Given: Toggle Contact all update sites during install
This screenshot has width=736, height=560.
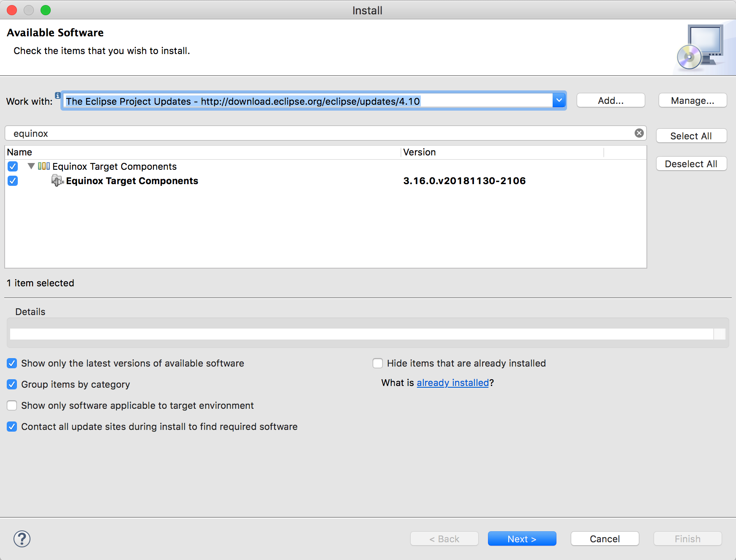Looking at the screenshot, I should (12, 427).
